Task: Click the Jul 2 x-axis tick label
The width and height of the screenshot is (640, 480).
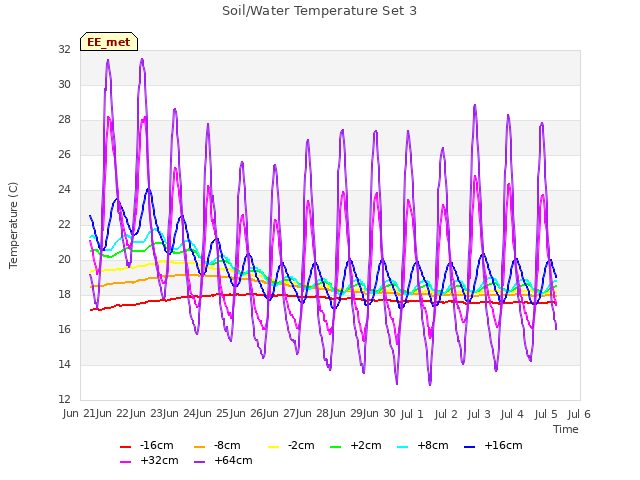Action: [x=446, y=415]
